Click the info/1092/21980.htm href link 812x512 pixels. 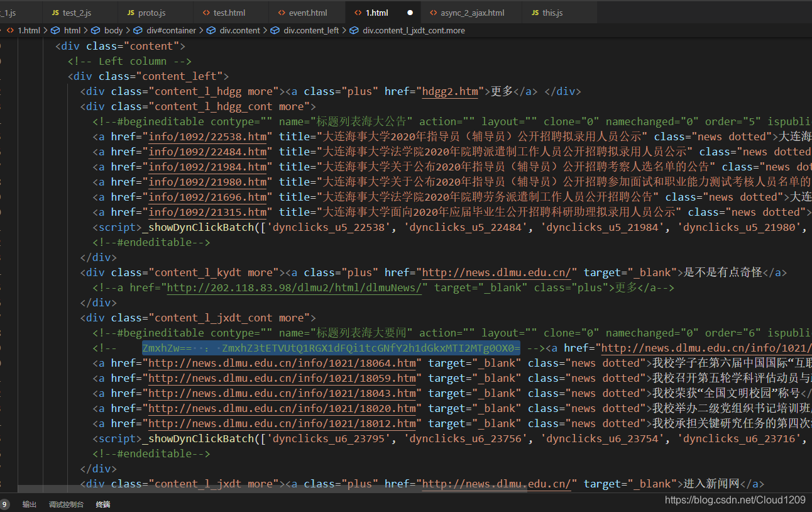207,182
